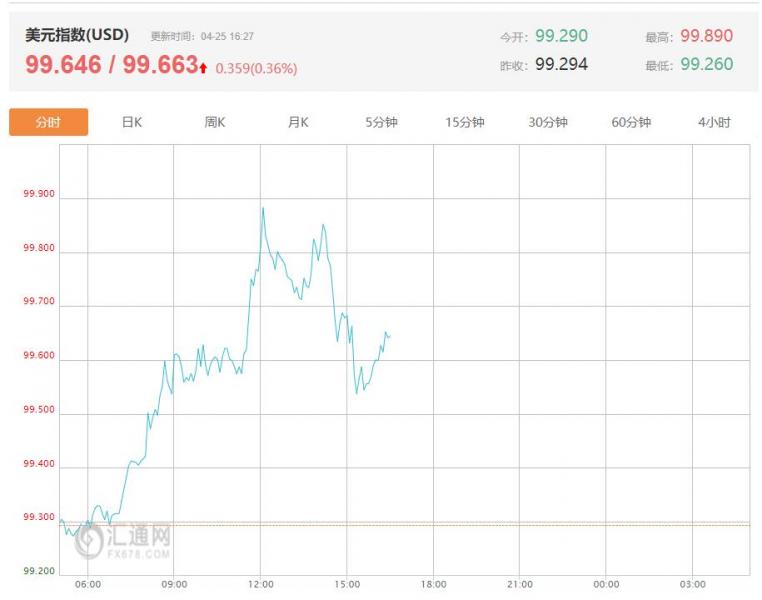Click the 18:00 time axis label

(433, 584)
